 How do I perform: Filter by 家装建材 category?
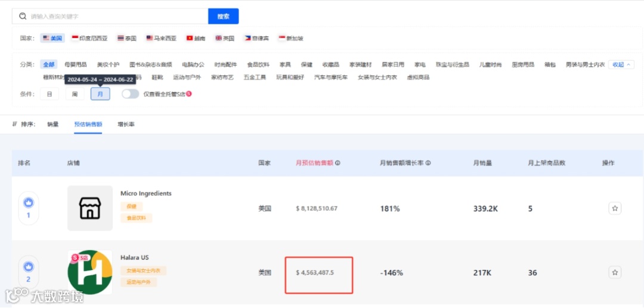point(361,64)
